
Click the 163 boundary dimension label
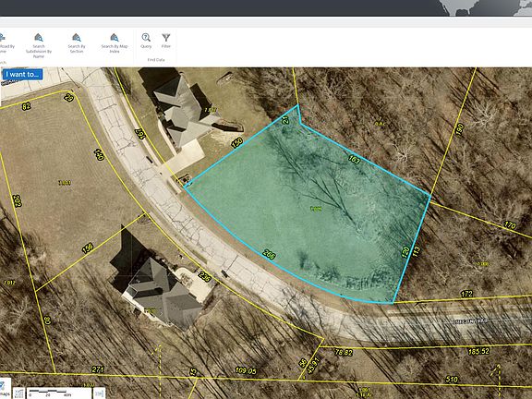click(x=354, y=159)
